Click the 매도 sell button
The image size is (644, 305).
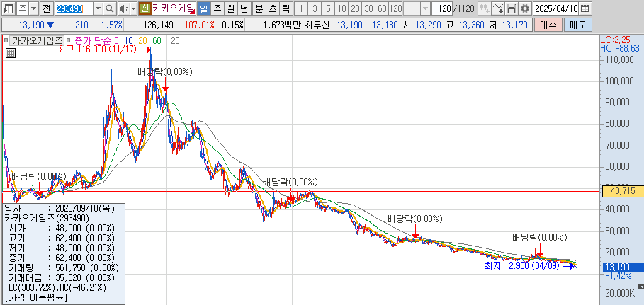coord(578,25)
